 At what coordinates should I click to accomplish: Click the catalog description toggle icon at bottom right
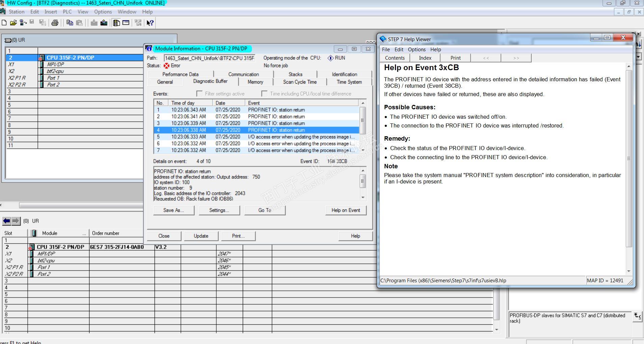637,316
